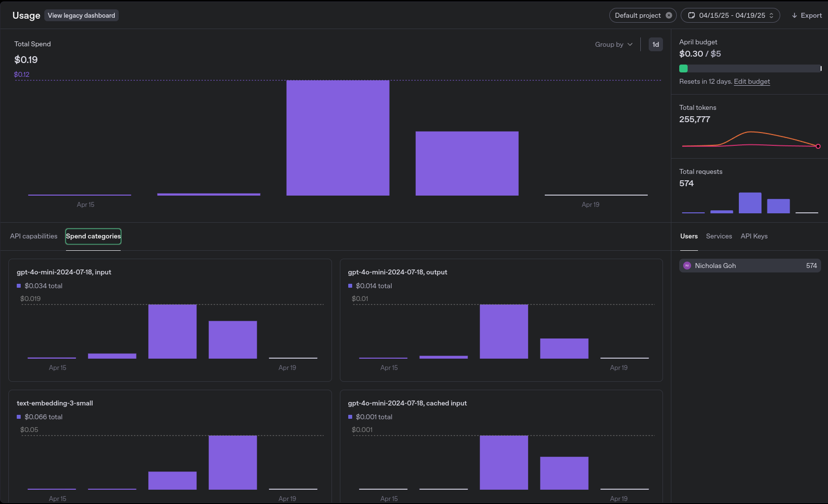Open the Default project selector
The width and height of the screenshot is (828, 504).
pyautogui.click(x=637, y=15)
